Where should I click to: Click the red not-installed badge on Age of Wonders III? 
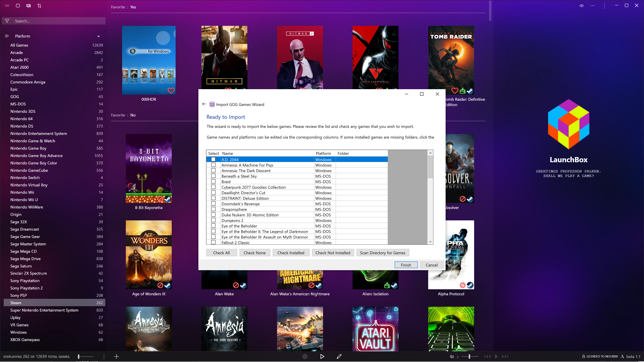(160, 285)
